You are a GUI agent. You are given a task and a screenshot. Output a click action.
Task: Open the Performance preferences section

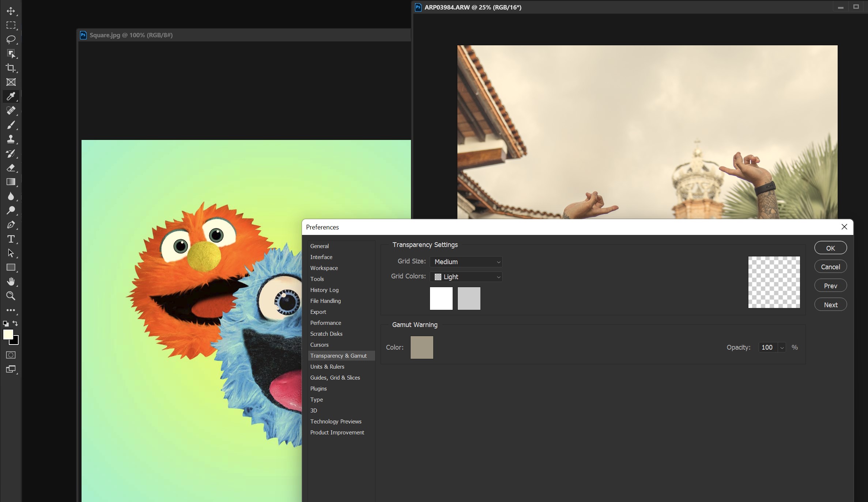[325, 323]
